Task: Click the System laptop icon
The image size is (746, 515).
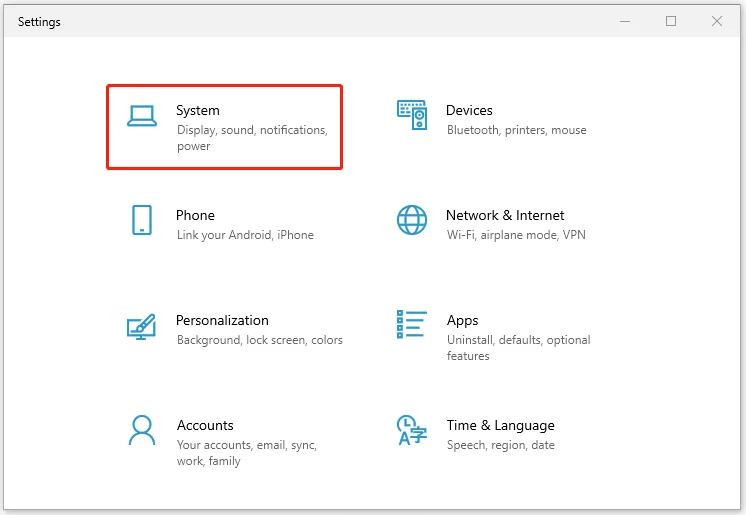Action: pos(142,116)
